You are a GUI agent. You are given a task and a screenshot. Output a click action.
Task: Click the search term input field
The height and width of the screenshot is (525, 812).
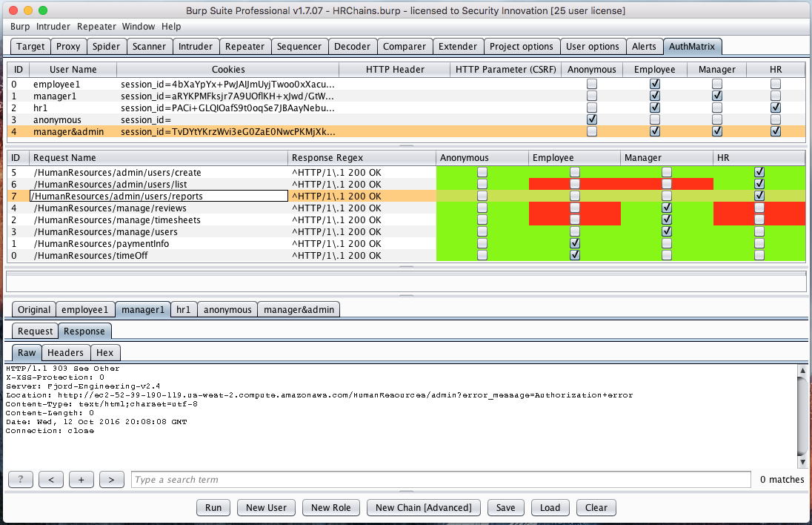[441, 480]
